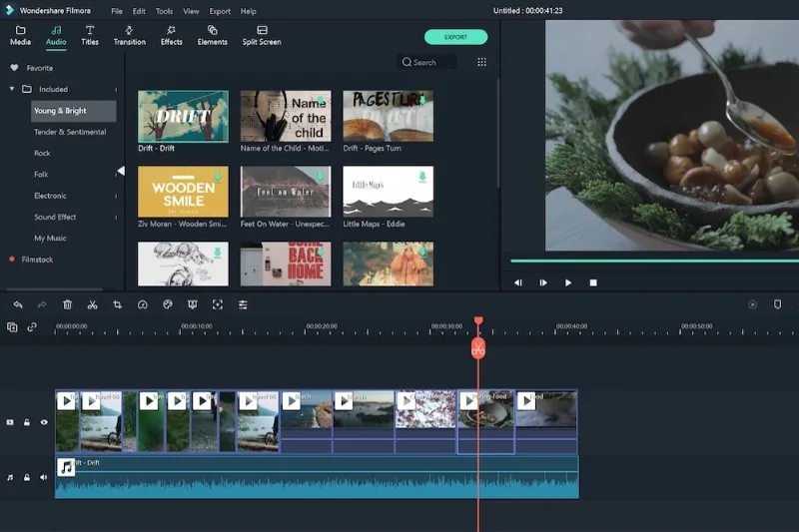Hide video track with eye icon
Viewport: 799px width, 532px height.
pyautogui.click(x=44, y=422)
